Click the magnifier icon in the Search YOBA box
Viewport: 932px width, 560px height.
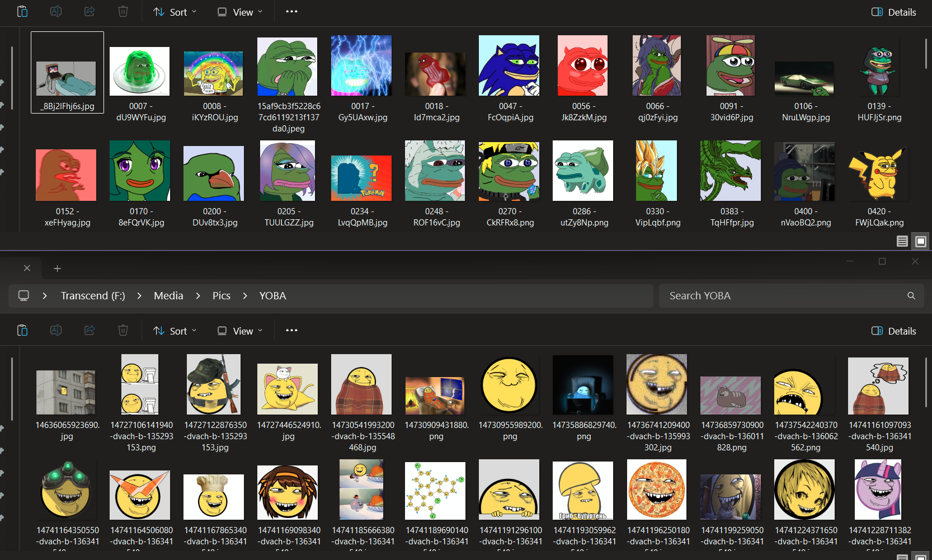tap(911, 295)
